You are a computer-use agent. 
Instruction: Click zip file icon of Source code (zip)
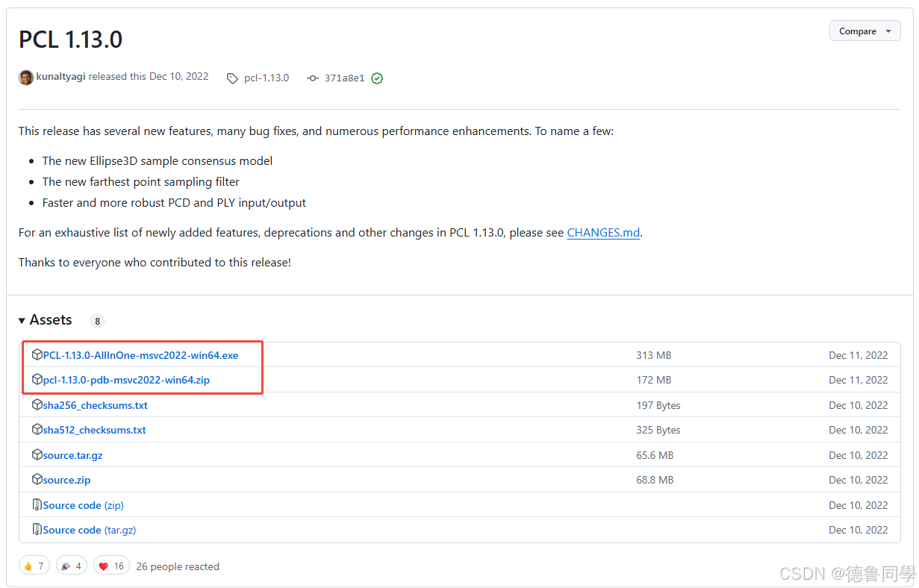pyautogui.click(x=37, y=505)
